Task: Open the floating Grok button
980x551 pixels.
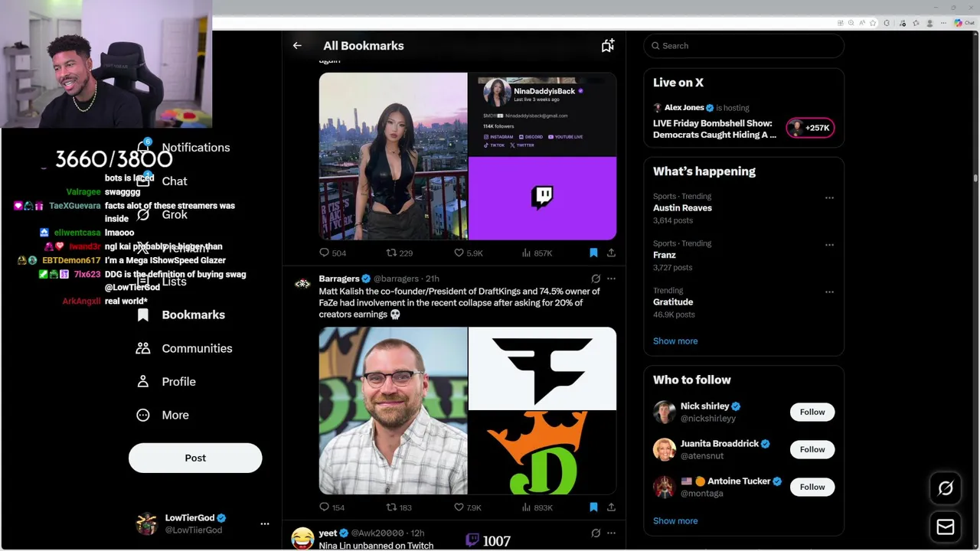Action: coord(946,488)
